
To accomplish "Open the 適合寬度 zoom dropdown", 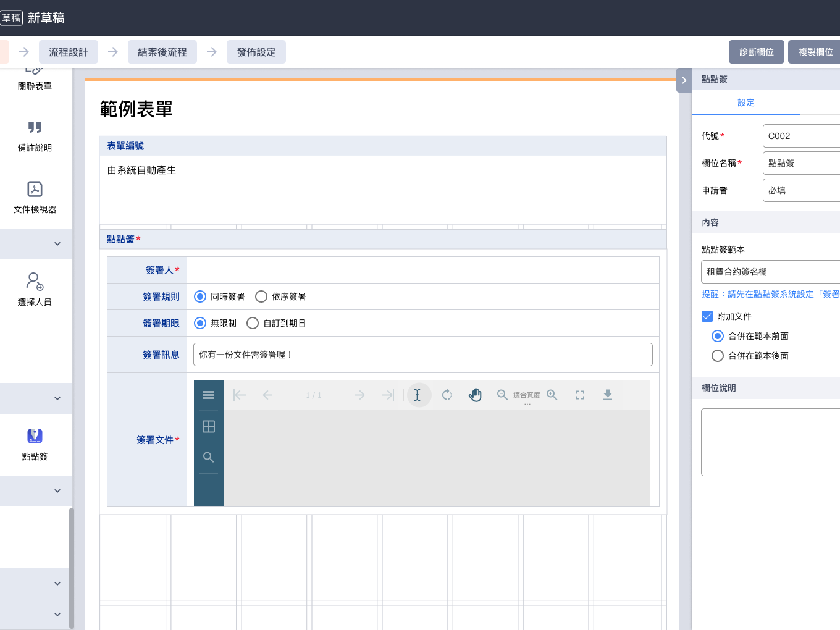I will (x=527, y=397).
